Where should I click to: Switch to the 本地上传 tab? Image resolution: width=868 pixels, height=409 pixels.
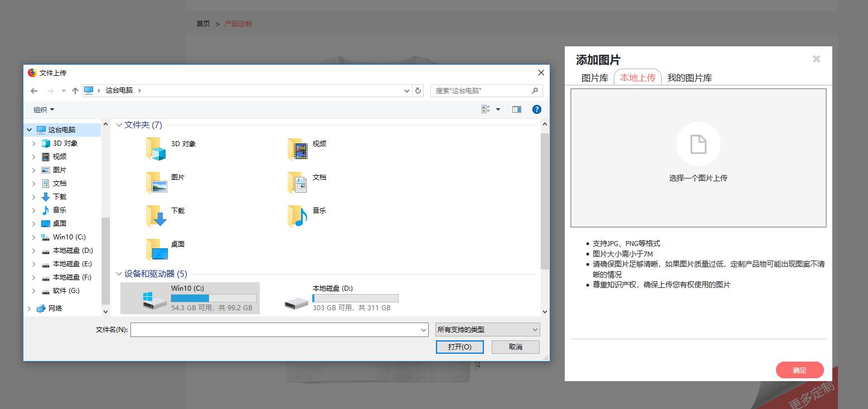(x=638, y=78)
